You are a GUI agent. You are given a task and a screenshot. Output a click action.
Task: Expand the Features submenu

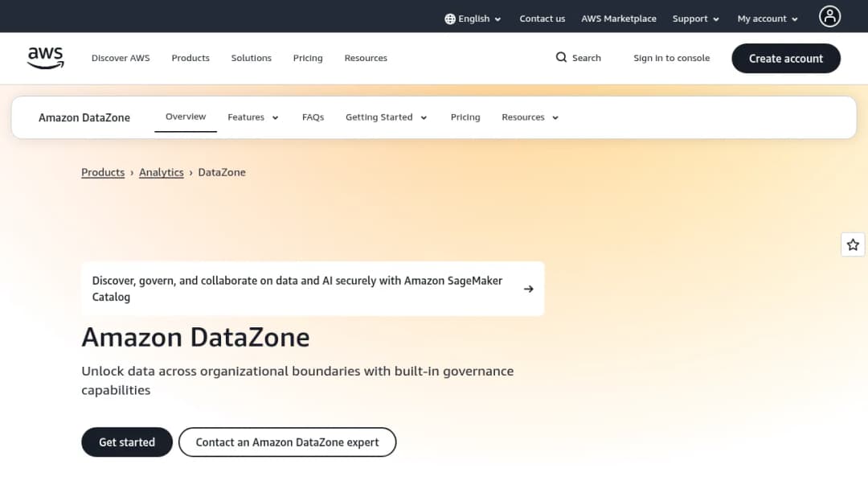coord(252,117)
